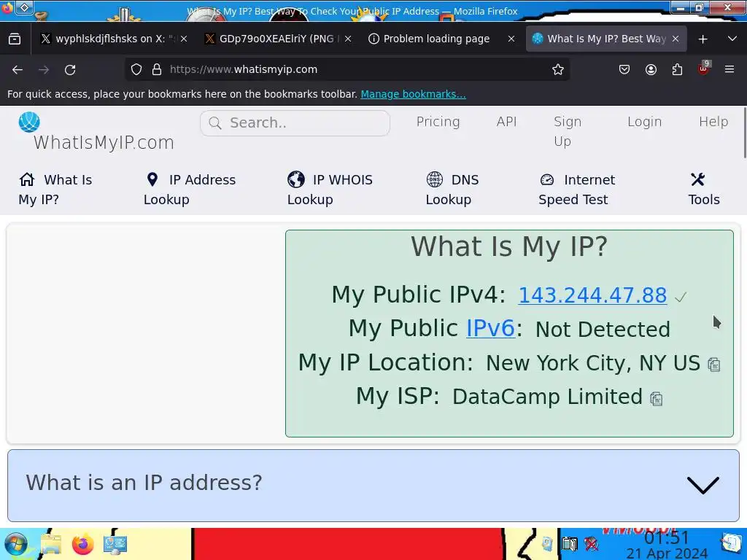Click the page vertical scrollbar
The height and width of the screenshot is (560, 747).
pos(745,133)
